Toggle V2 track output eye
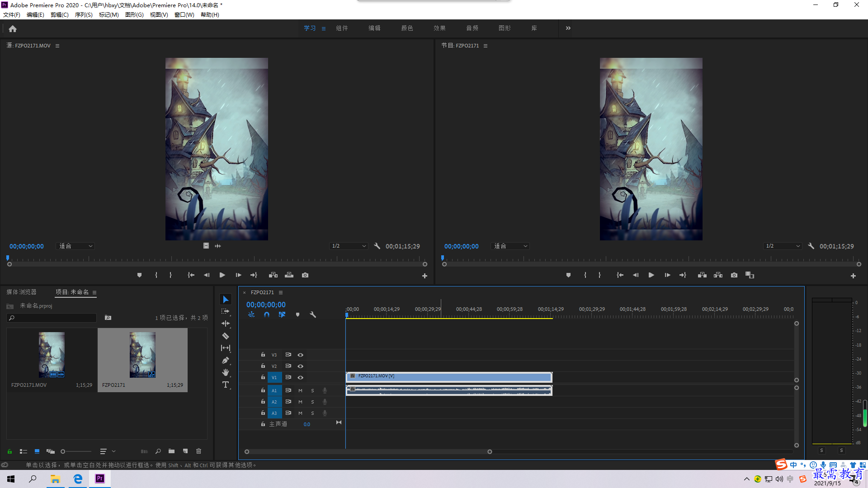Screen dimensions: 868x488 [300, 366]
